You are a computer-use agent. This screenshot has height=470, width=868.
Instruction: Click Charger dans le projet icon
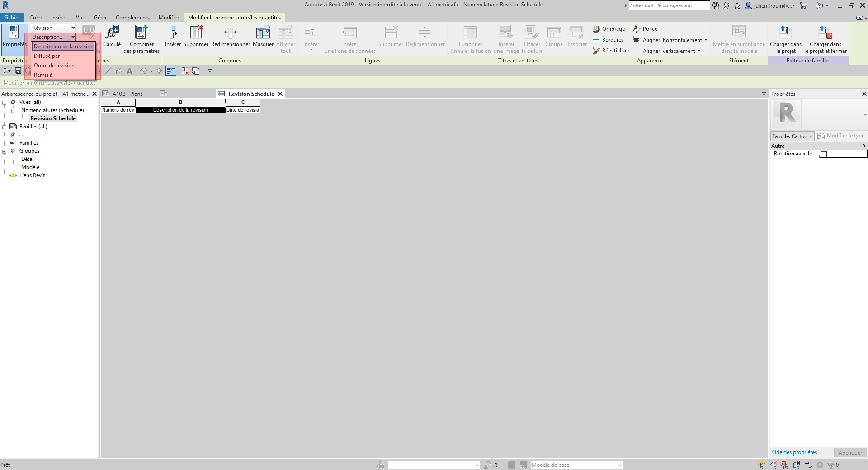coord(785,33)
